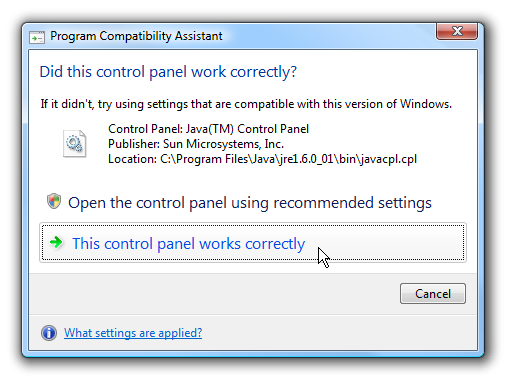Click the Did this control panel work correctly heading
Image resolution: width=514 pixels, height=383 pixels.
pos(168,72)
